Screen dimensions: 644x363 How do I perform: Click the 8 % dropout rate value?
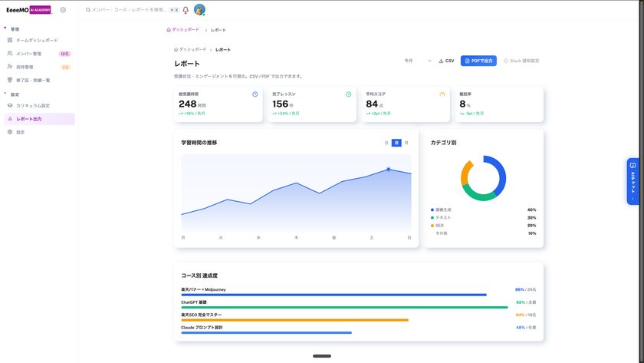(x=465, y=104)
